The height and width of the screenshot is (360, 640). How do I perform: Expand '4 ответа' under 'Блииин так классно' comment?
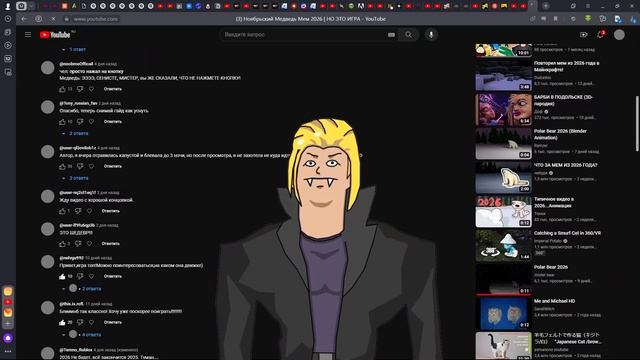(x=82, y=335)
